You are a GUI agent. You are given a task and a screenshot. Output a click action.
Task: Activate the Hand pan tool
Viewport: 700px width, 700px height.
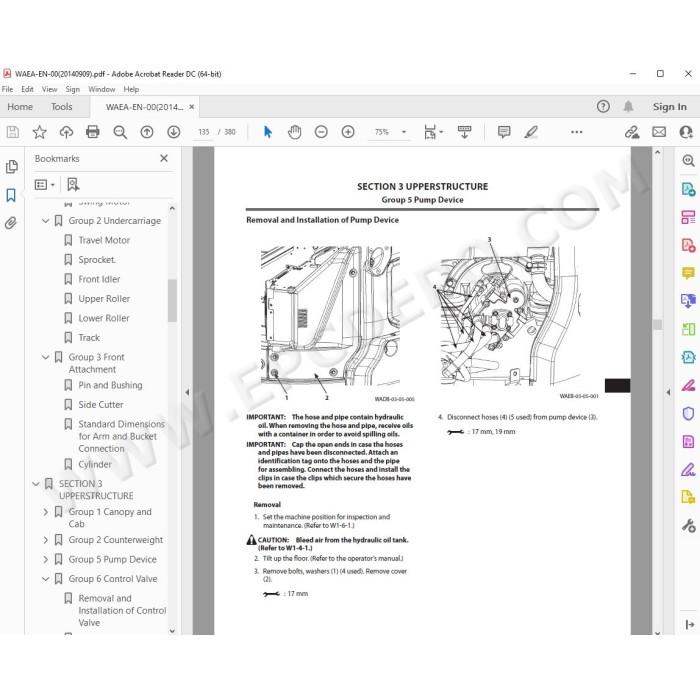coord(295,132)
